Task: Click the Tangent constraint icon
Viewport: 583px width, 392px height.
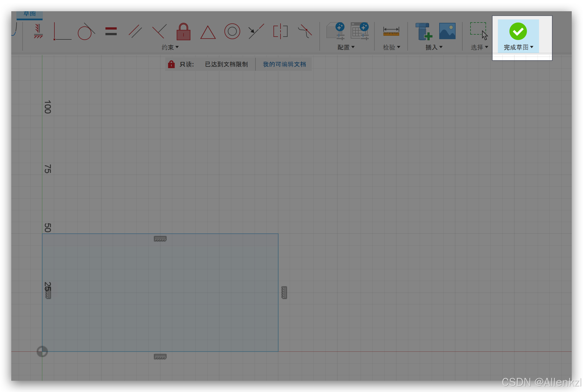Action: click(x=86, y=31)
